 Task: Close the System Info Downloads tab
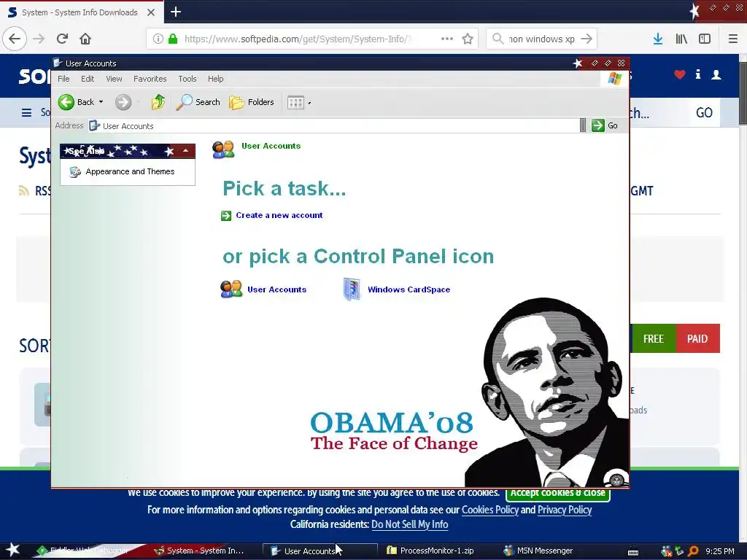coord(151,12)
